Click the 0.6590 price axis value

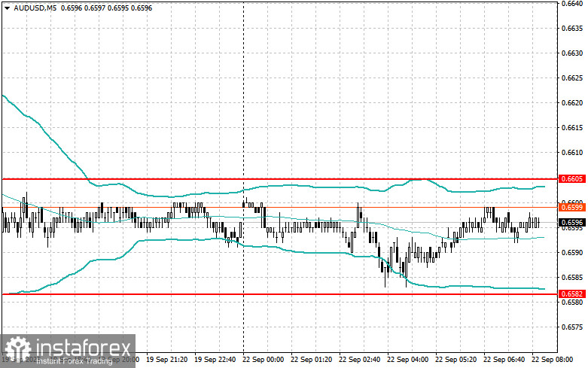(x=572, y=253)
